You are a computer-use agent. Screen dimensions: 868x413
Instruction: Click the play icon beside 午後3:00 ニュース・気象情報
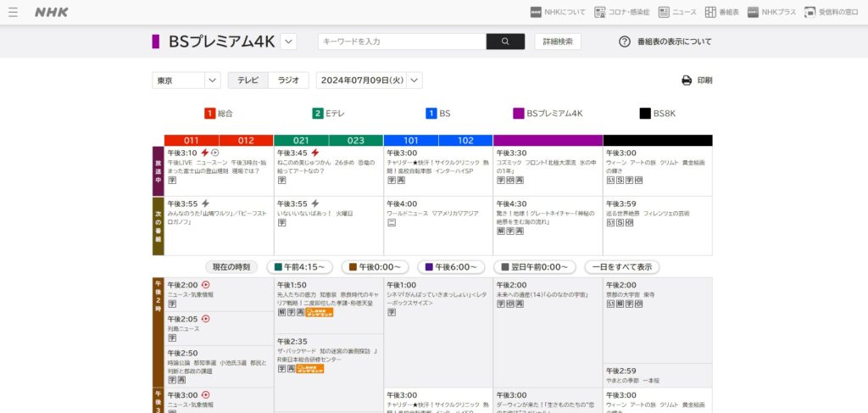click(205, 394)
